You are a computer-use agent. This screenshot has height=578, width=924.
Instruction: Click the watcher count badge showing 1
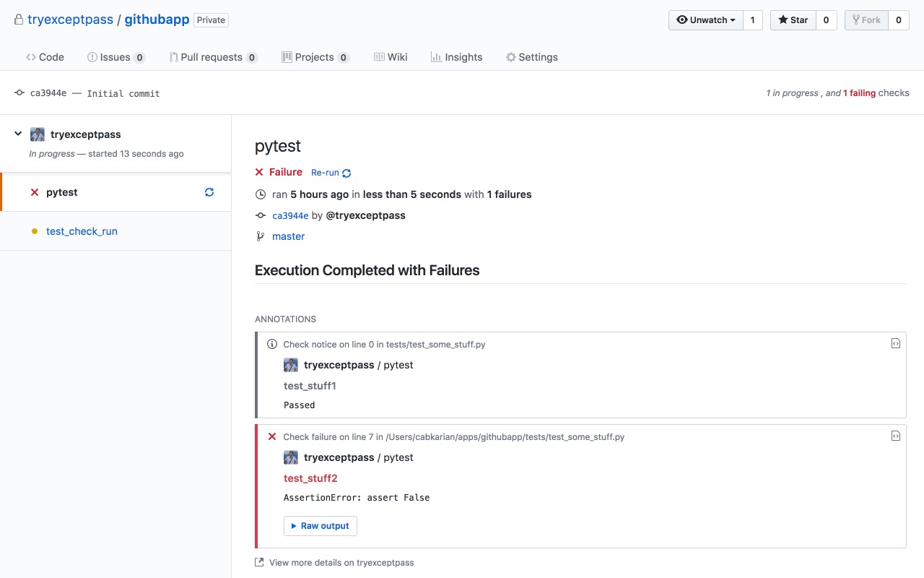point(752,20)
